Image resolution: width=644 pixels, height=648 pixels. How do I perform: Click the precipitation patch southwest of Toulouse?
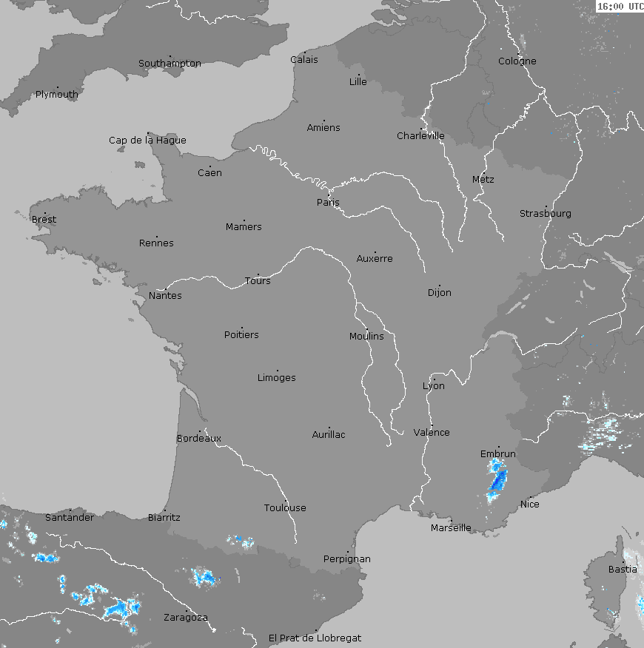tap(241, 541)
